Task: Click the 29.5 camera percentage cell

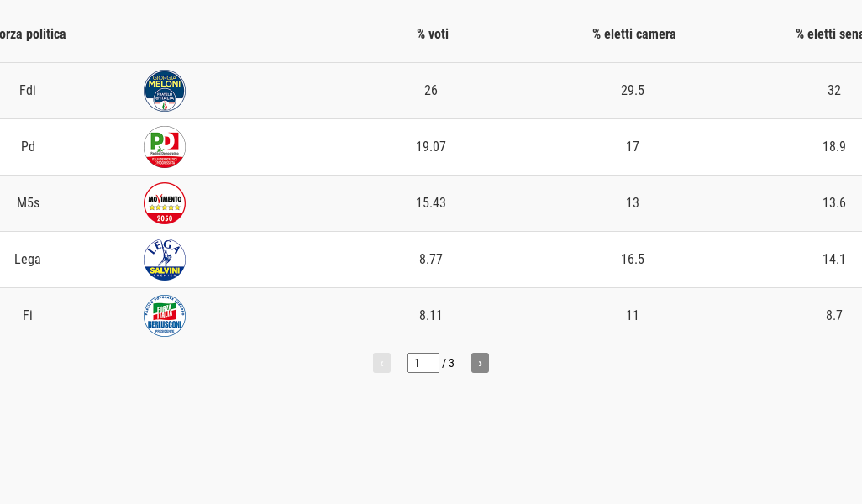Action: (633, 90)
